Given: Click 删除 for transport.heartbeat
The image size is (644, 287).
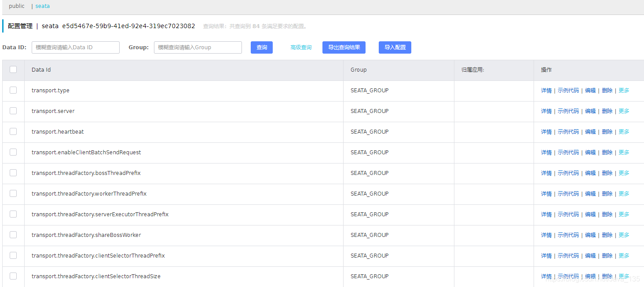Looking at the screenshot, I should point(607,132).
